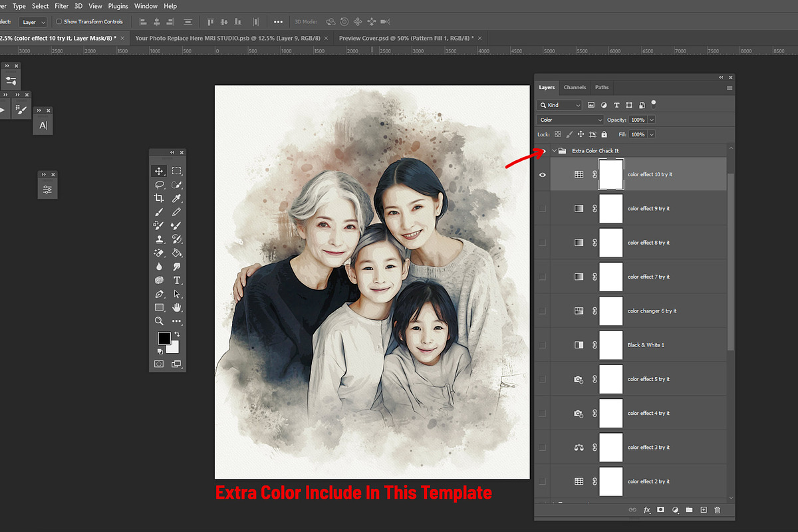Select the Horizontal Type tool

pos(176,280)
